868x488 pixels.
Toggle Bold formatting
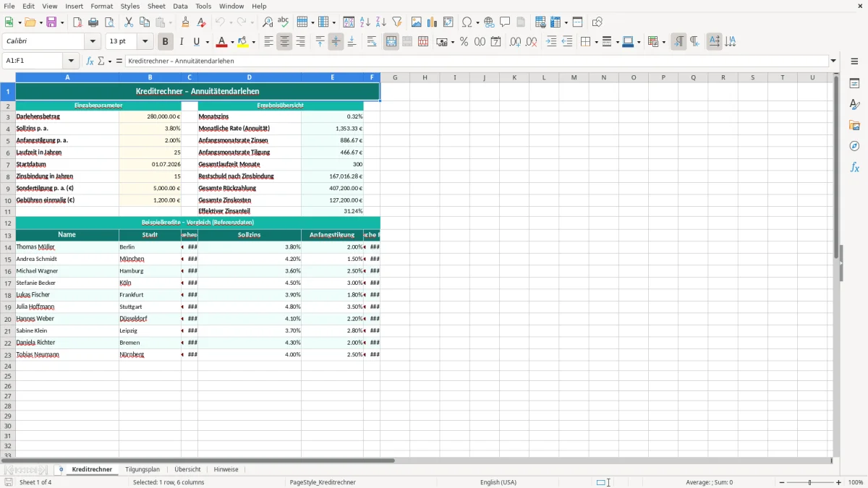point(166,42)
